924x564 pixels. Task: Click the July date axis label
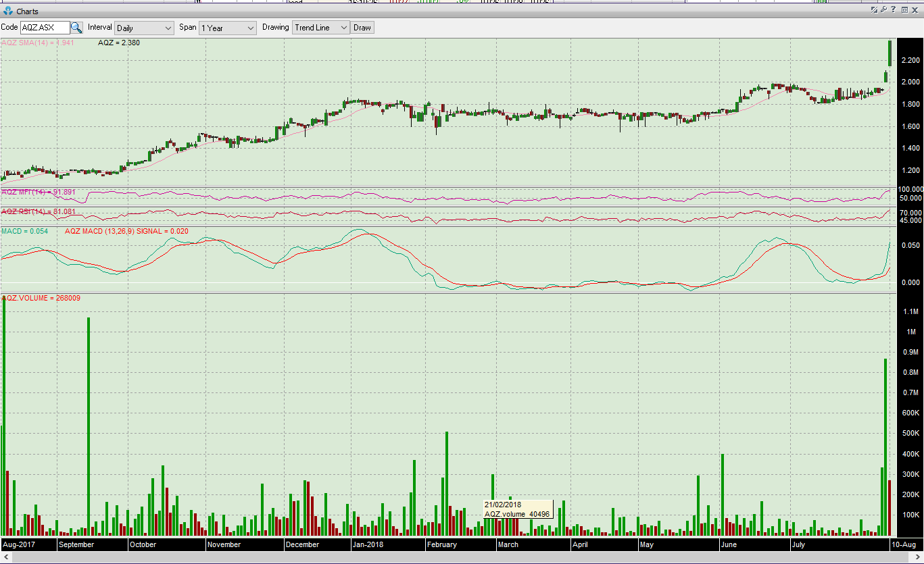(x=799, y=544)
